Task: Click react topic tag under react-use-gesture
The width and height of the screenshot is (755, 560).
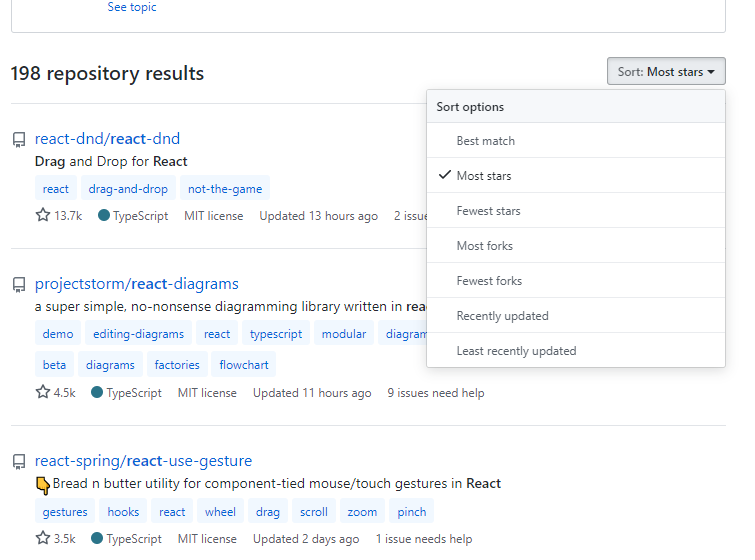Action: (172, 511)
